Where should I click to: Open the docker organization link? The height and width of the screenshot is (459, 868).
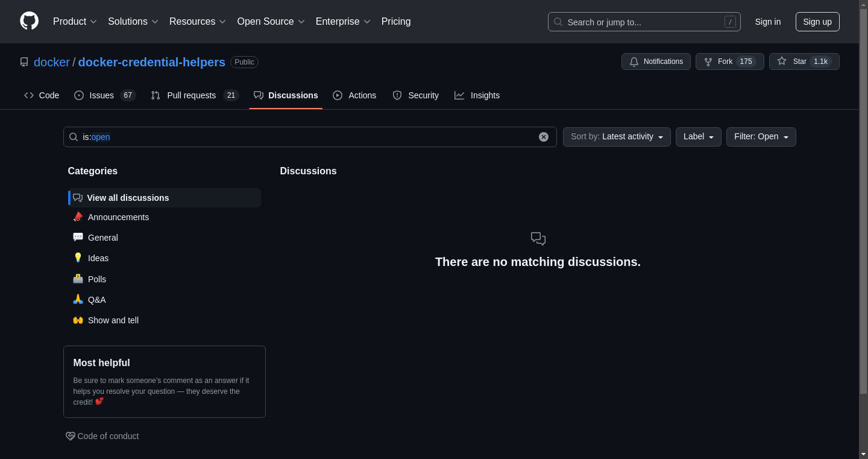click(52, 62)
